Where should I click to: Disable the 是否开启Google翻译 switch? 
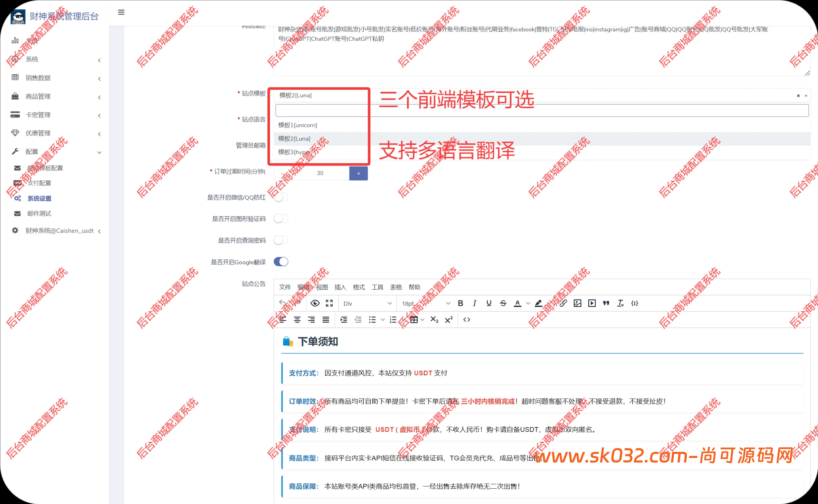[281, 262]
